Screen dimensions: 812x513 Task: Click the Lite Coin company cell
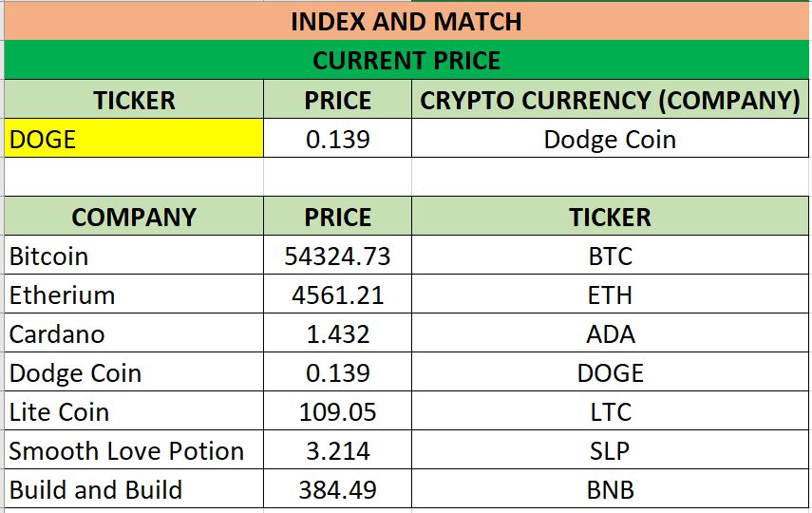[134, 412]
